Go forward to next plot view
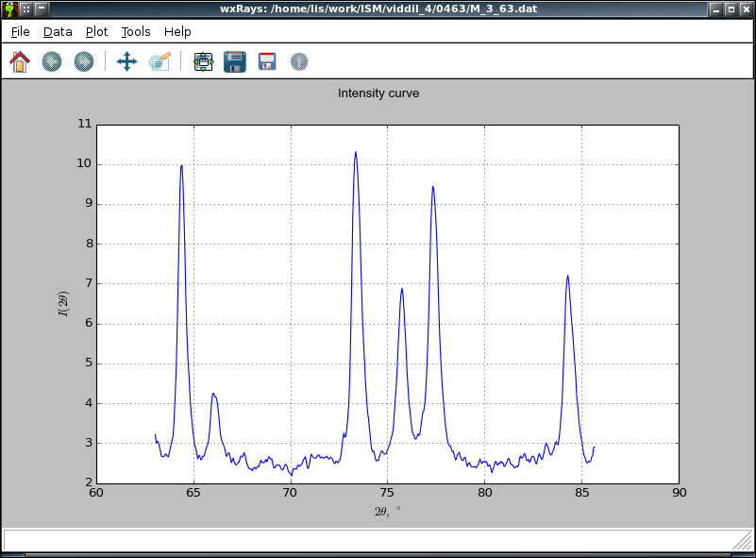Screen dimensions: 756x558 coord(84,62)
